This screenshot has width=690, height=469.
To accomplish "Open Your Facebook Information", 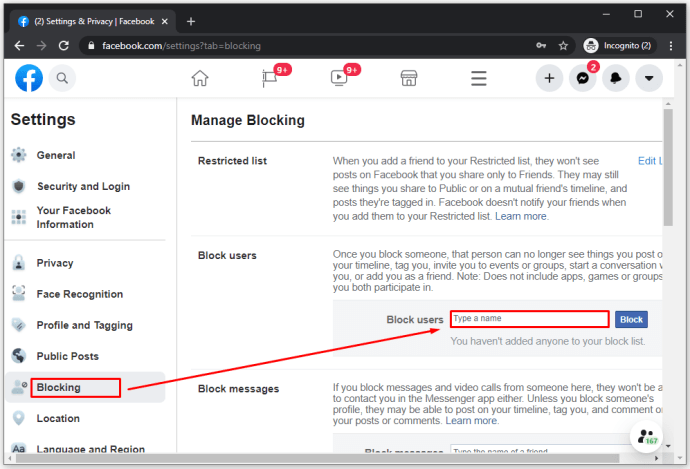I will pyautogui.click(x=74, y=217).
